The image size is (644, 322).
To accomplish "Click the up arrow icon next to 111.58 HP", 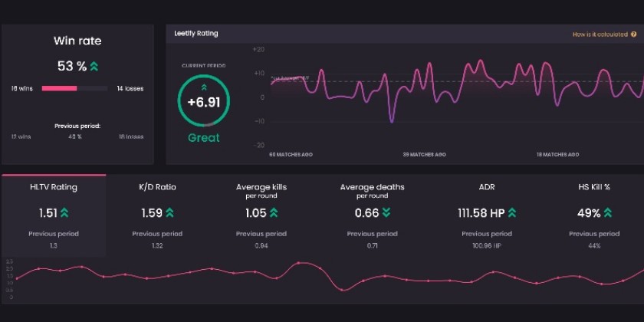I will (x=511, y=212).
